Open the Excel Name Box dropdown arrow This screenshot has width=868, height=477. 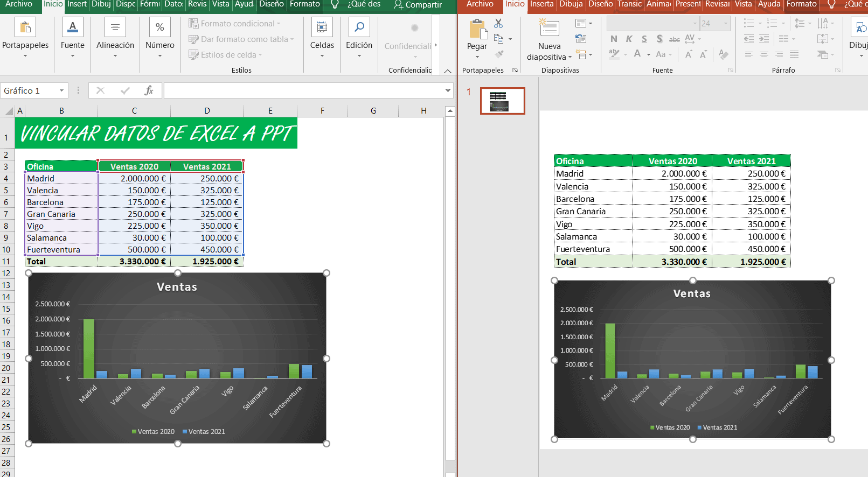pos(61,90)
